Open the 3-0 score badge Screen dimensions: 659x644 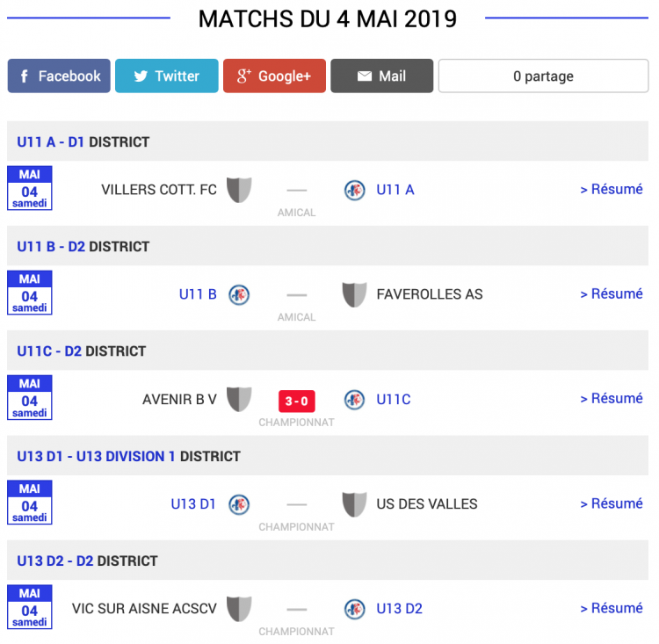coord(296,402)
